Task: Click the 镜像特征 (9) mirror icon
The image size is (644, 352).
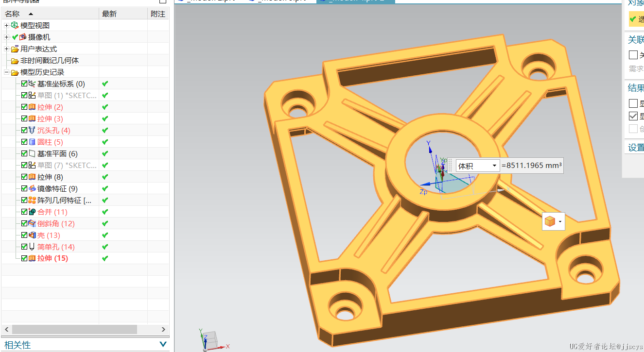Action: click(32, 188)
